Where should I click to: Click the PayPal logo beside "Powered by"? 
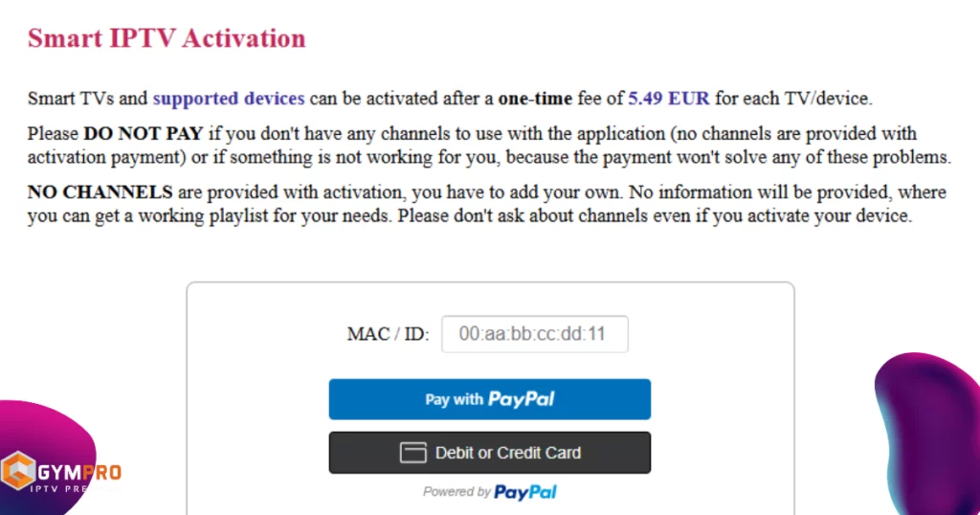525,492
